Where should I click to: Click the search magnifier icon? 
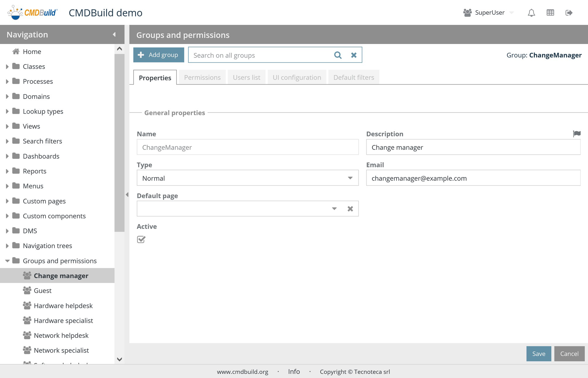[x=338, y=55]
